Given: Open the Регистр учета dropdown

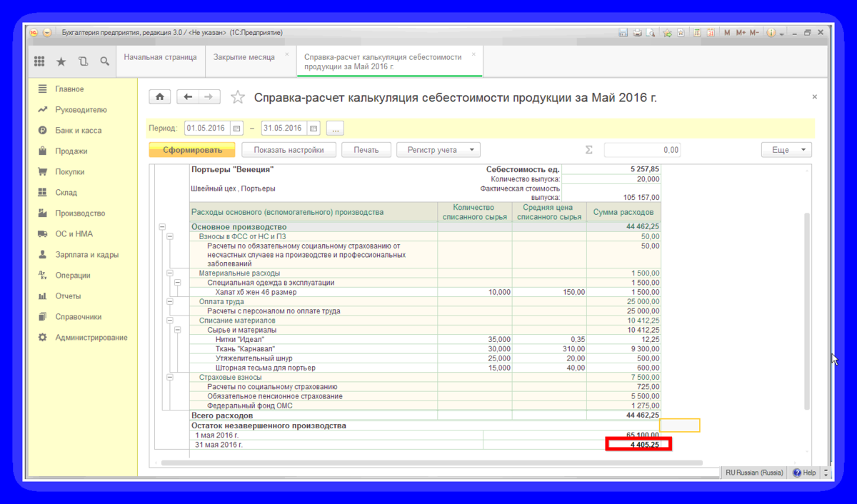Looking at the screenshot, I should (x=439, y=150).
